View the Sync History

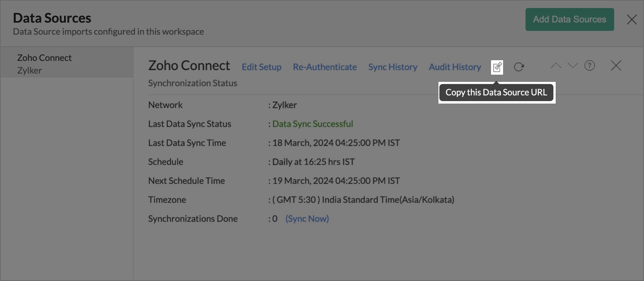pyautogui.click(x=393, y=67)
